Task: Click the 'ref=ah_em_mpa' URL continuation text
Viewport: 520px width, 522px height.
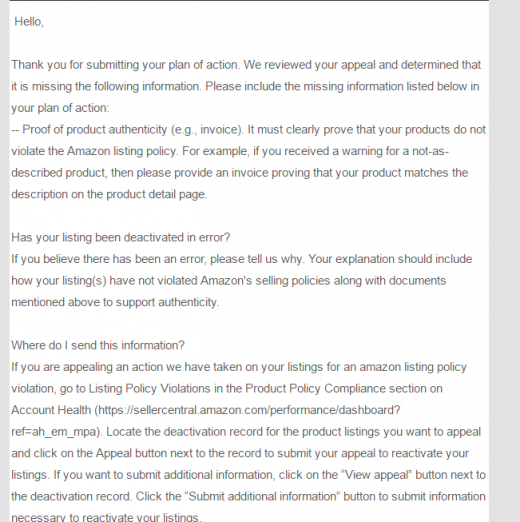Action: (54, 432)
